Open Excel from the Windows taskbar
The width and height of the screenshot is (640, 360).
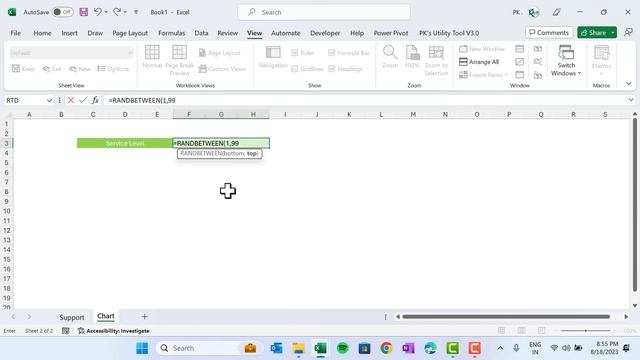320,348
